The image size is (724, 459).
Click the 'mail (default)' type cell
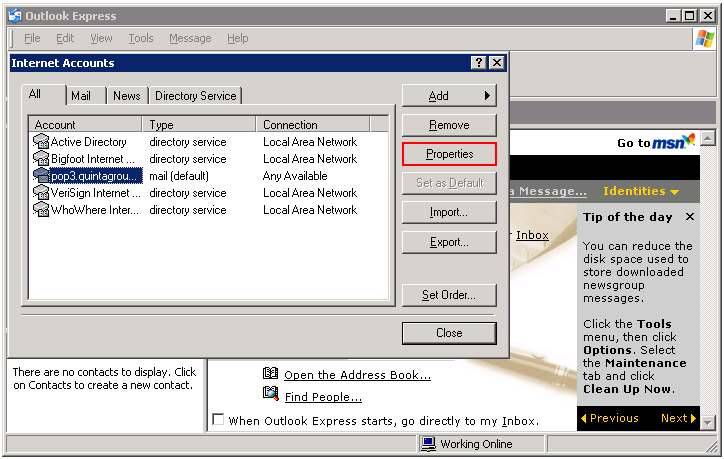point(179,176)
